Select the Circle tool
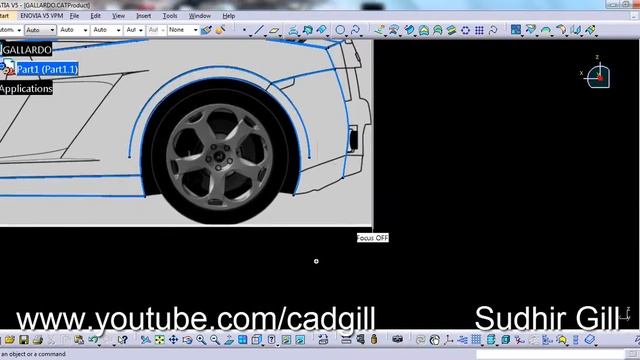 point(340,30)
